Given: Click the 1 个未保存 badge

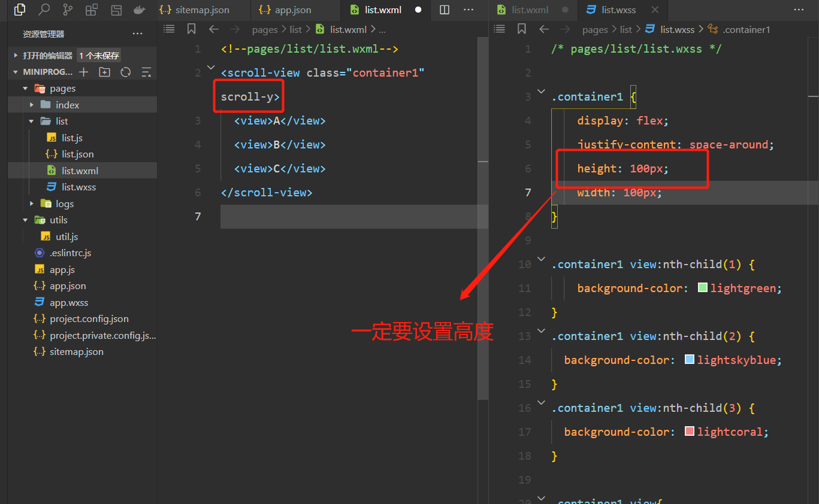Looking at the screenshot, I should click(99, 56).
